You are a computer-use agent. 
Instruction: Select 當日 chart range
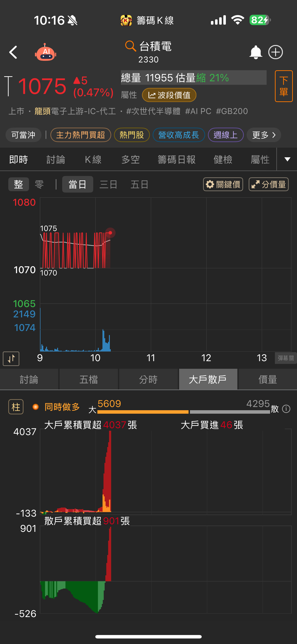pyautogui.click(x=78, y=184)
